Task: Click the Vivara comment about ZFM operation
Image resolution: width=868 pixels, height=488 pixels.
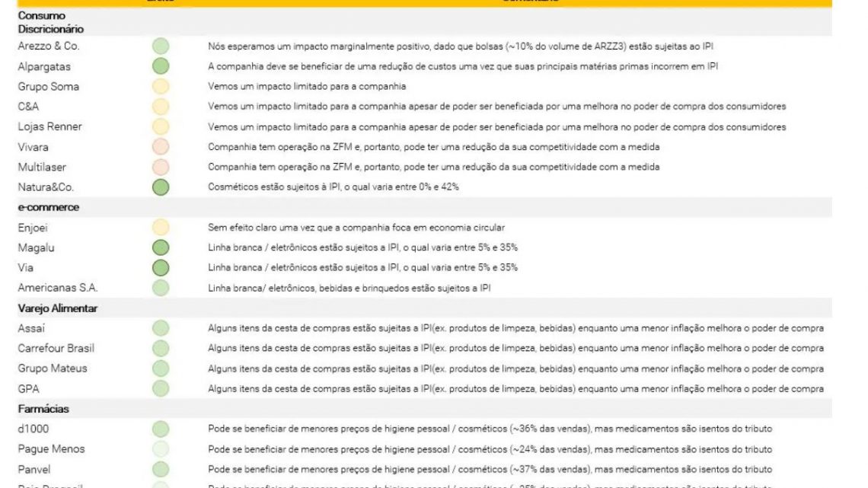Action: coord(433,147)
